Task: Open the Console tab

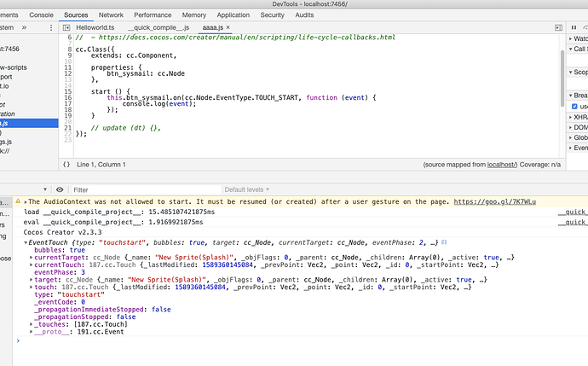Action: [41, 15]
